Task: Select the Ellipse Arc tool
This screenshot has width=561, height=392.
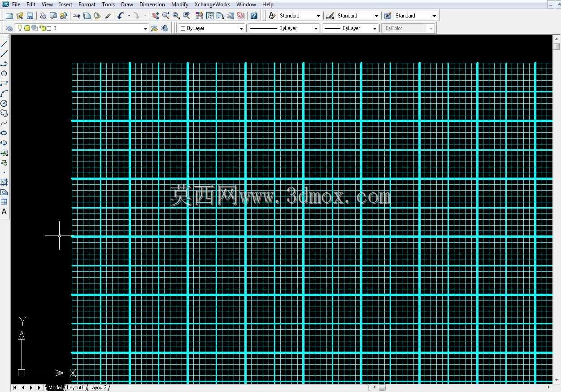Action: click(4, 143)
